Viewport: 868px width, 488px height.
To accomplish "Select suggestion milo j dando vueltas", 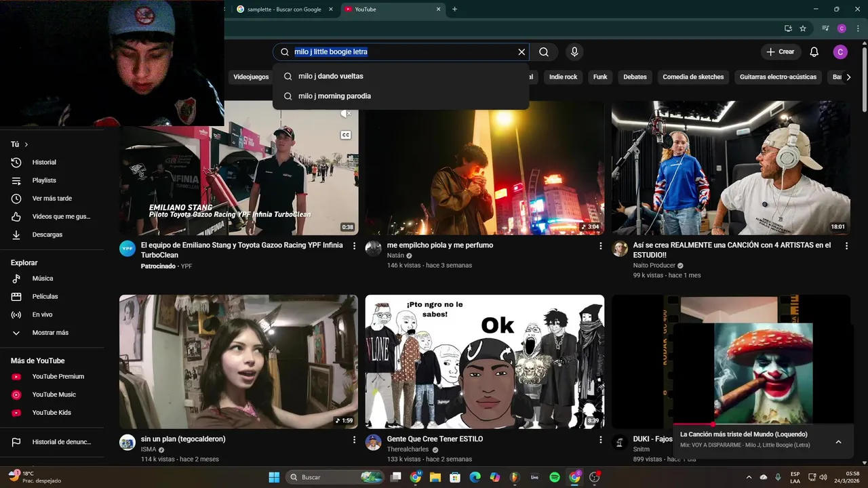I will click(x=401, y=76).
